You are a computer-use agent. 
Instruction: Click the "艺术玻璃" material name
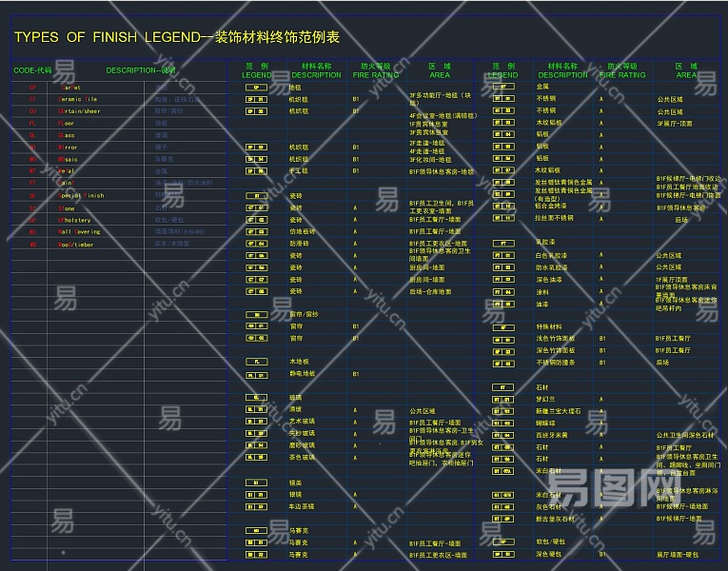point(302,421)
